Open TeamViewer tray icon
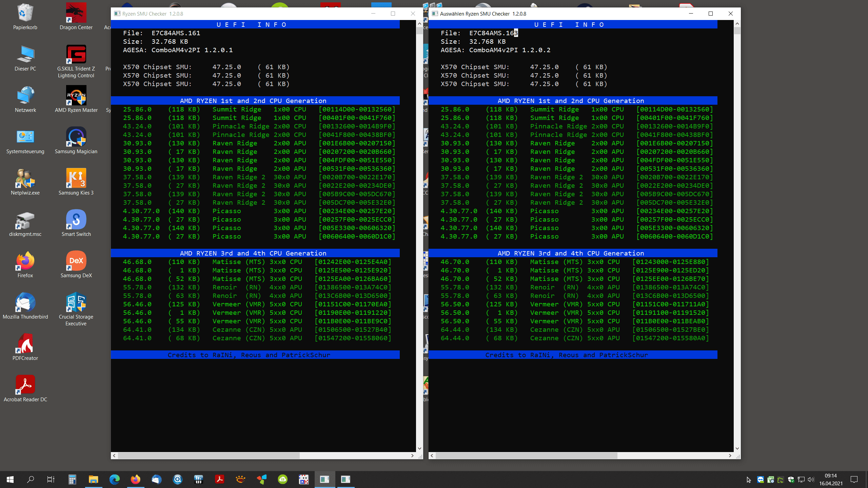 coord(760,480)
